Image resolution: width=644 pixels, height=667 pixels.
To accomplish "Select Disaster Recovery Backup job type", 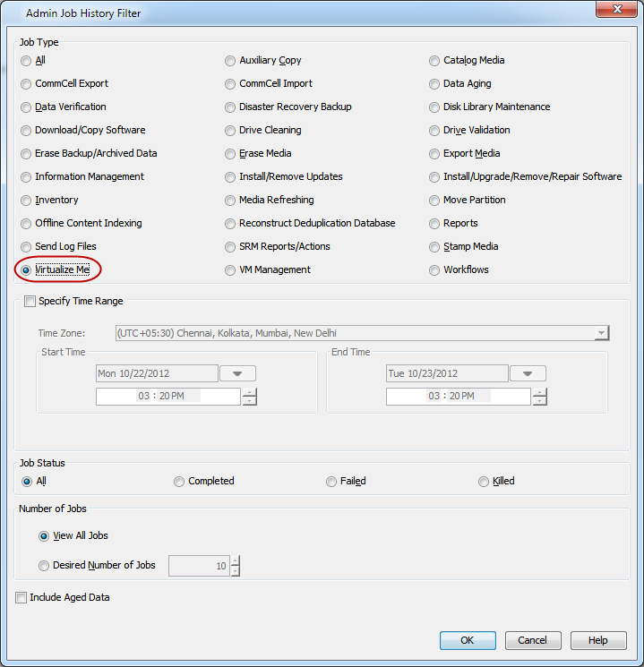I will click(x=230, y=107).
